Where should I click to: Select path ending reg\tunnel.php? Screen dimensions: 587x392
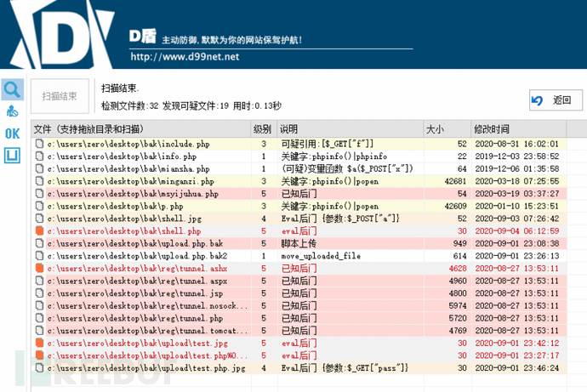[134, 318]
